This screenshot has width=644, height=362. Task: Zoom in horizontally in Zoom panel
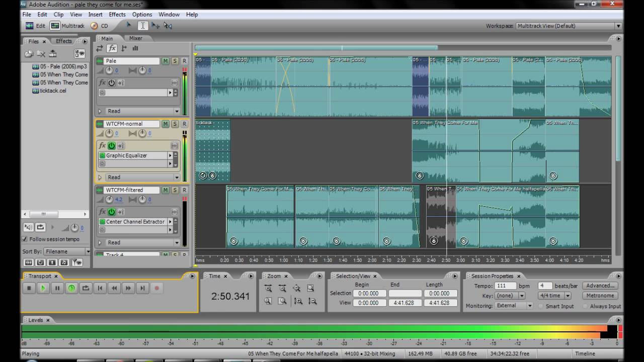268,288
